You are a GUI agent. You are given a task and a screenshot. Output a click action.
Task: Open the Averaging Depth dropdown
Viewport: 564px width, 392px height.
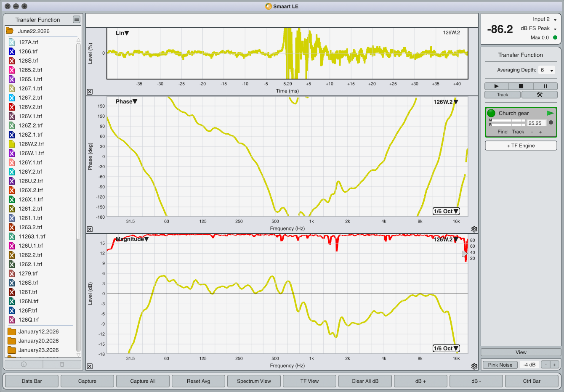point(547,70)
